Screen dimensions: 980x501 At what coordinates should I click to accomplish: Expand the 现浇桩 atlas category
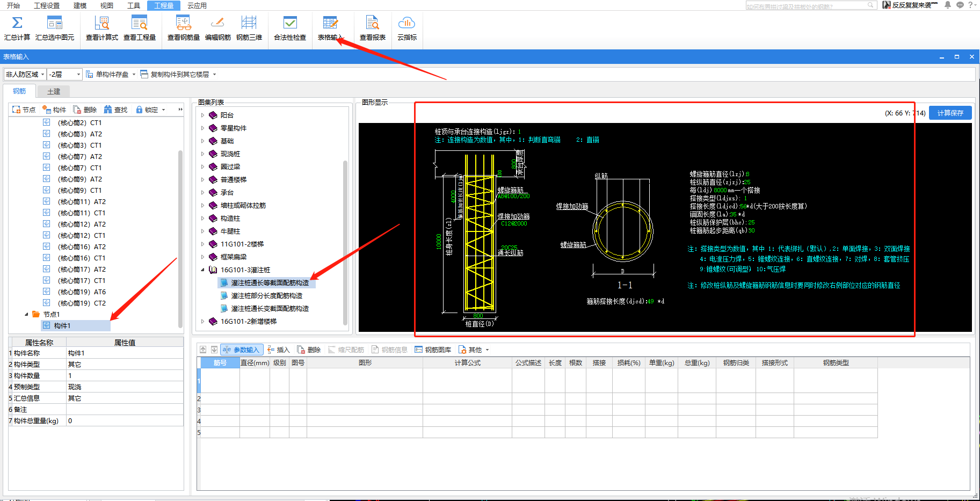coord(202,154)
